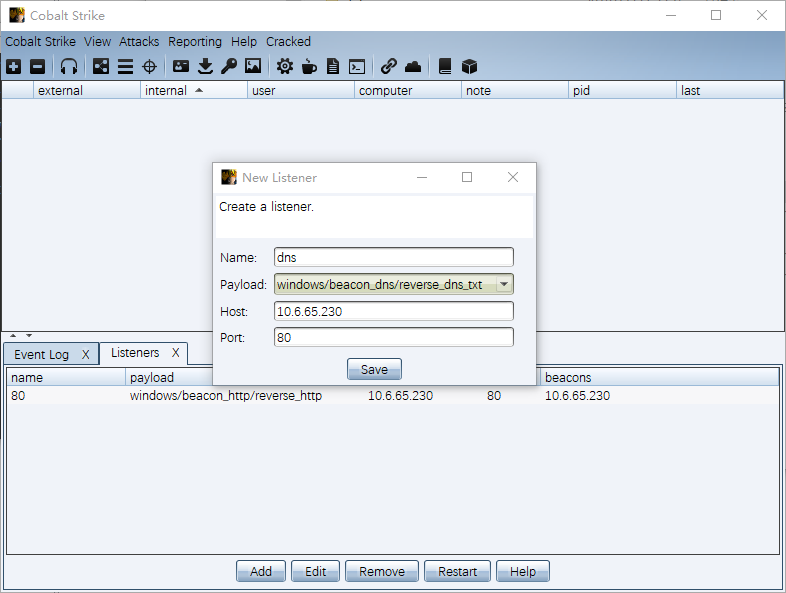Image resolution: width=786 pixels, height=593 pixels.
Task: Open Downloaded Files via the download-arrow icon
Action: coord(205,66)
